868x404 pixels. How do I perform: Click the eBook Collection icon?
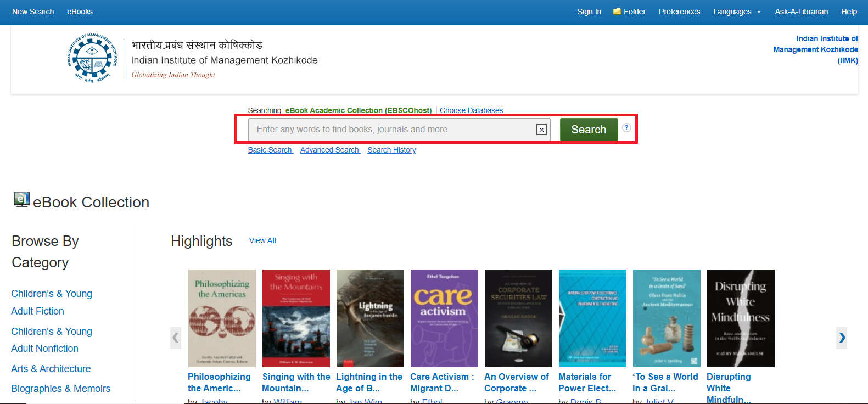pos(21,200)
